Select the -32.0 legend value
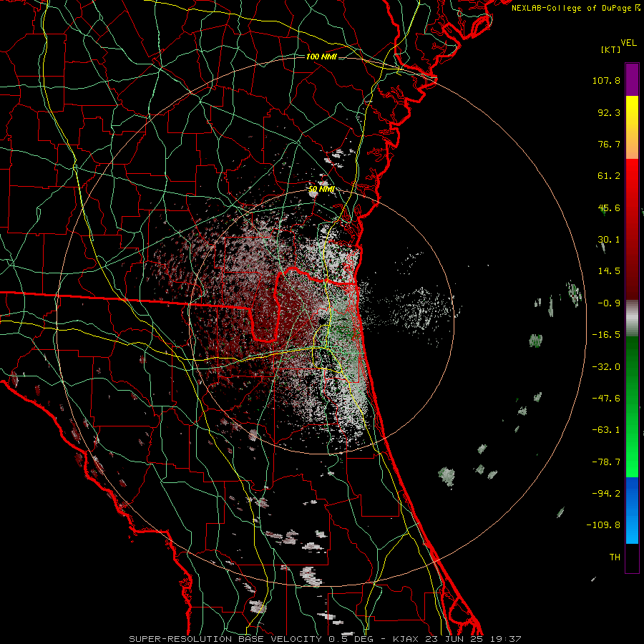The height and width of the screenshot is (644, 644). coord(606,367)
